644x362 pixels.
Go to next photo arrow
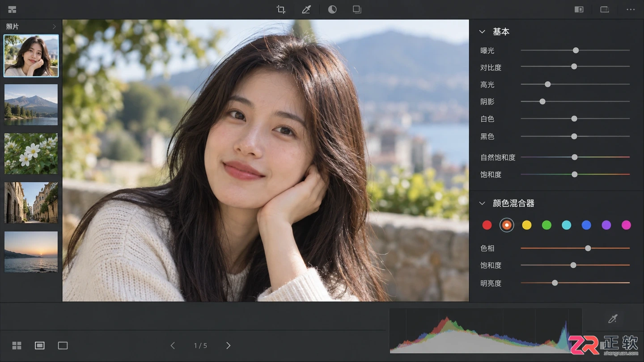[228, 345]
